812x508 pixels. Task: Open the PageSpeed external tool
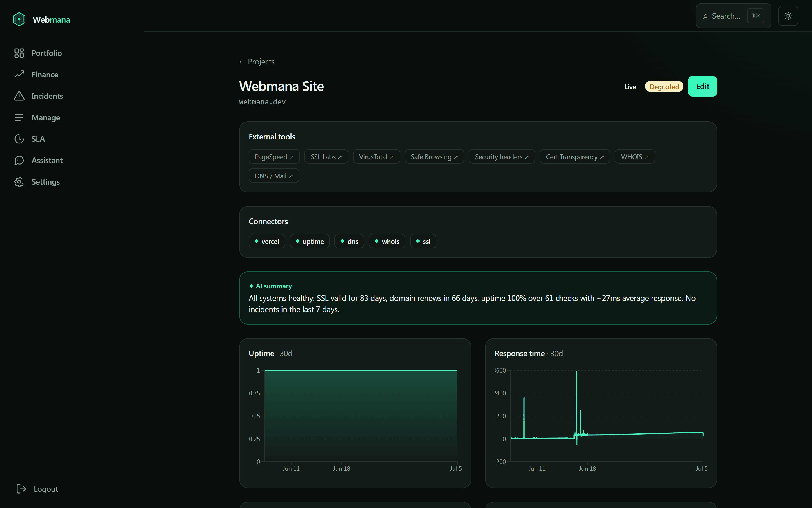click(274, 157)
